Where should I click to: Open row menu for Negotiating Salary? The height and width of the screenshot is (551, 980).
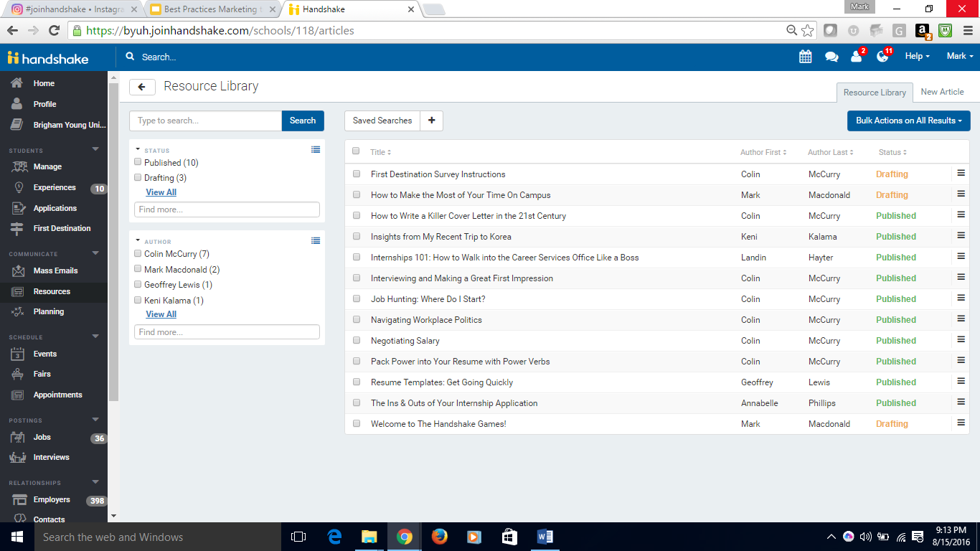[961, 339]
